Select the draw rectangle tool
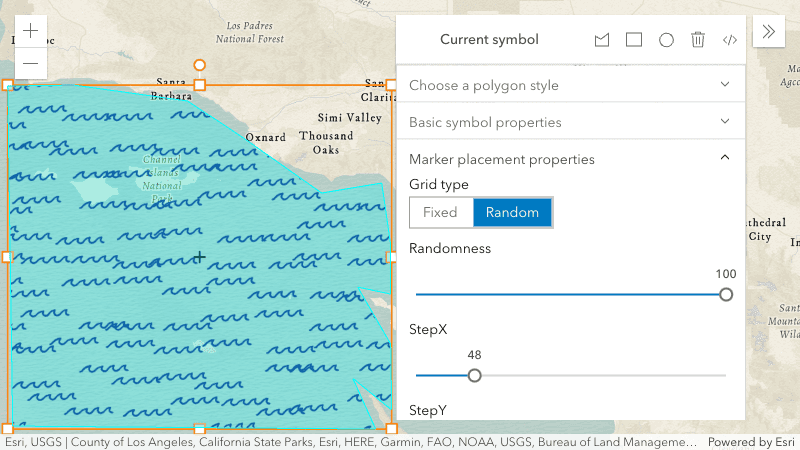Viewport: 800px width, 450px height. click(x=634, y=40)
